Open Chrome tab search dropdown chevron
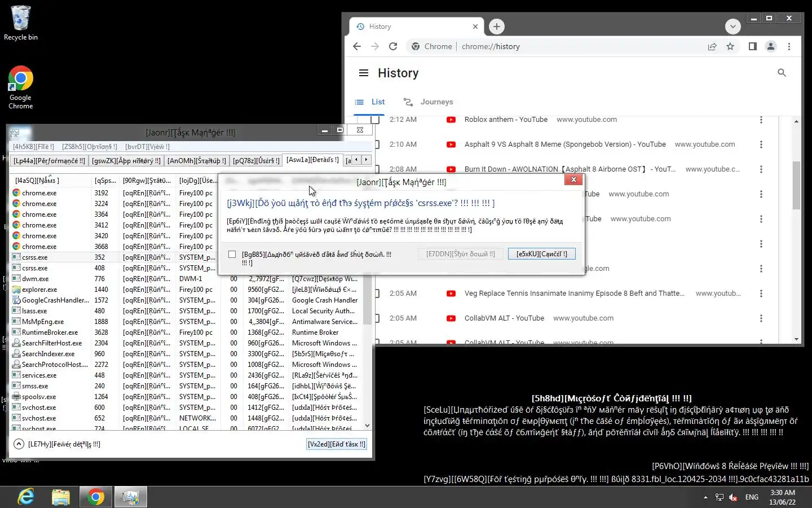The image size is (812, 508). click(x=732, y=27)
